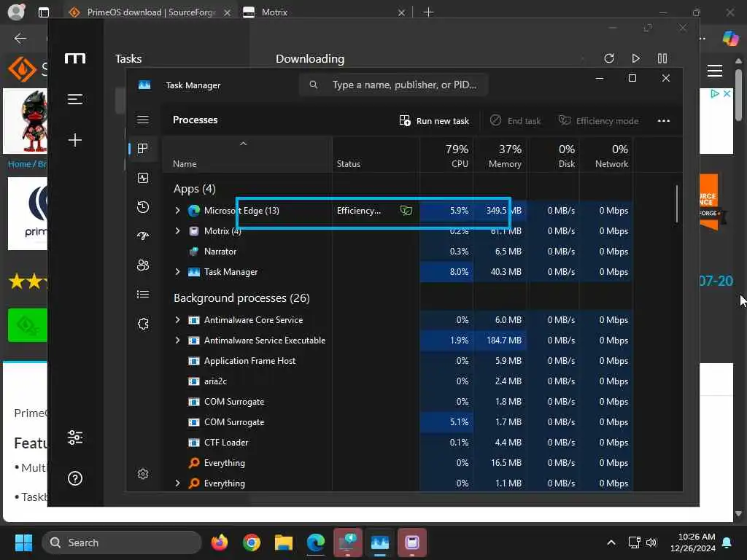Expand the Microsoft Edge process group

pos(178,211)
